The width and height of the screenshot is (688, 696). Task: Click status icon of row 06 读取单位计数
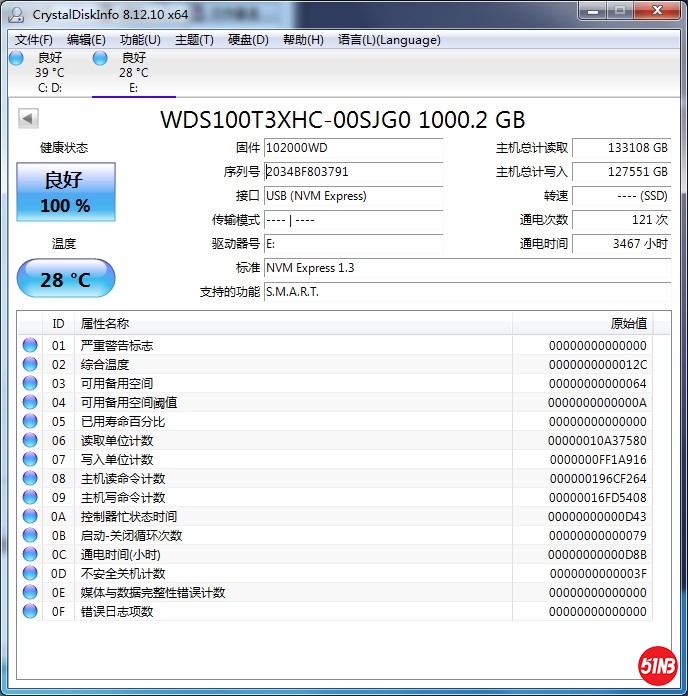(30, 440)
